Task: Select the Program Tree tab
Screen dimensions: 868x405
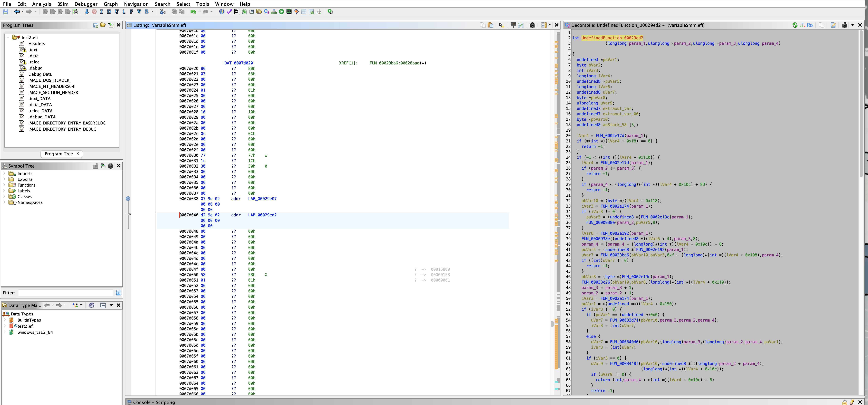Action: 59,154
